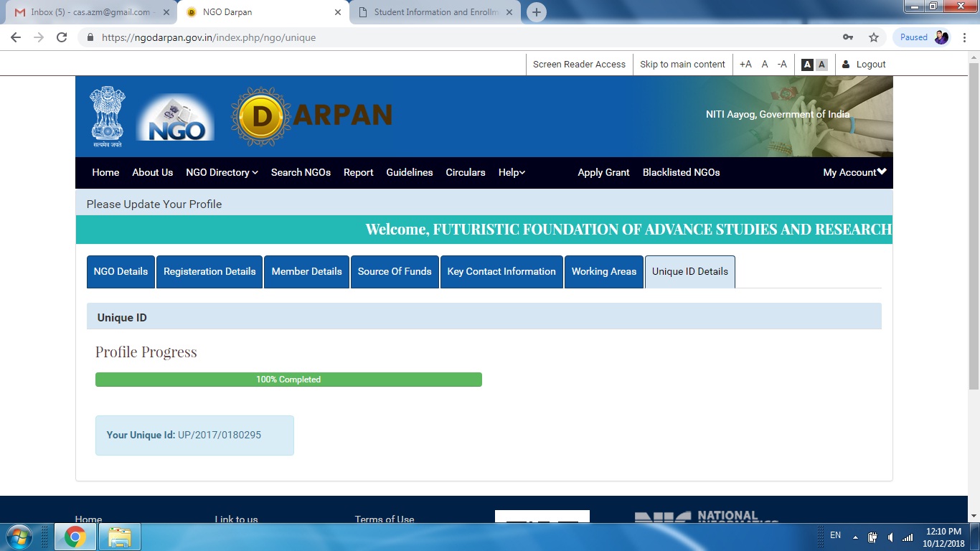The height and width of the screenshot is (551, 980).
Task: Toggle the light standard-contrast A theme
Action: coord(821,65)
